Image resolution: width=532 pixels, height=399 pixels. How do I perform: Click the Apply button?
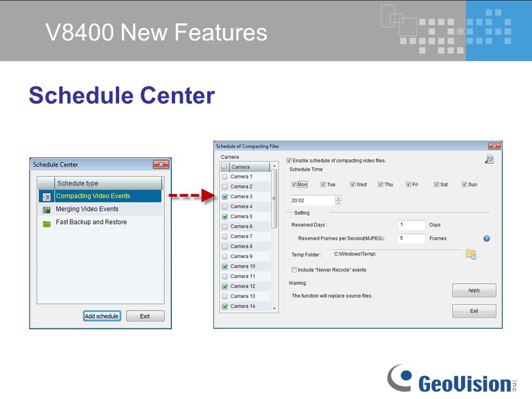[x=474, y=290]
